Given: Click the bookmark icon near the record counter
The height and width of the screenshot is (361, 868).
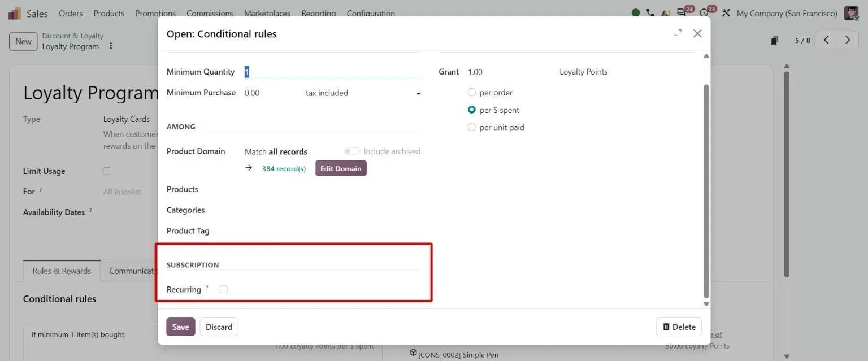Looking at the screenshot, I should (x=775, y=41).
